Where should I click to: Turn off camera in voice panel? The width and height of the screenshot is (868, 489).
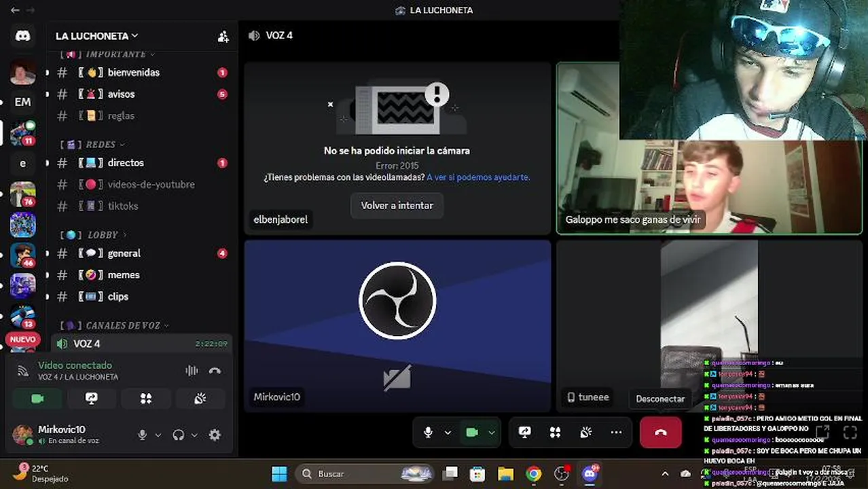point(37,399)
